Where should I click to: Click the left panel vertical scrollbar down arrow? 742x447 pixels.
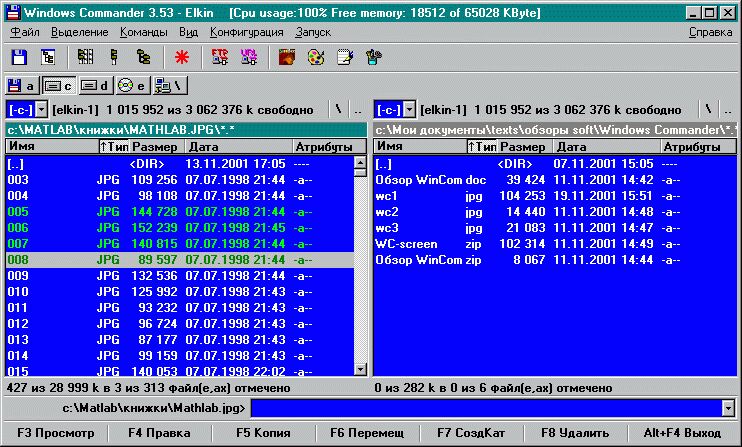(x=360, y=370)
